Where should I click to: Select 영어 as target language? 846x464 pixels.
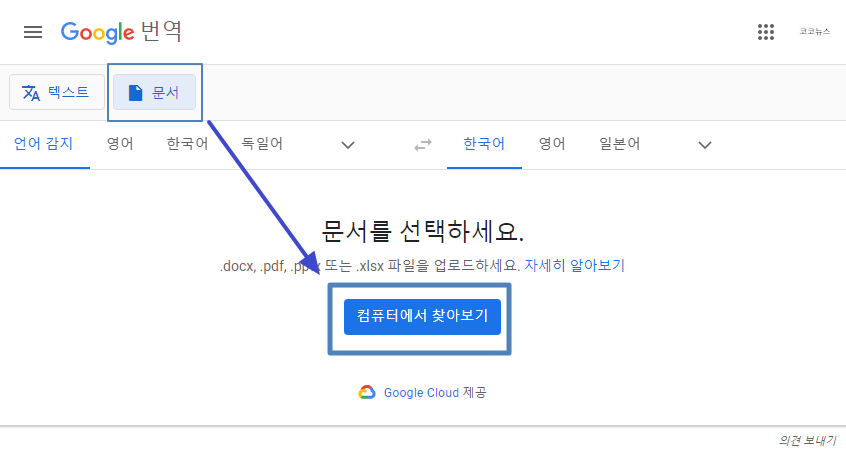pyautogui.click(x=552, y=144)
